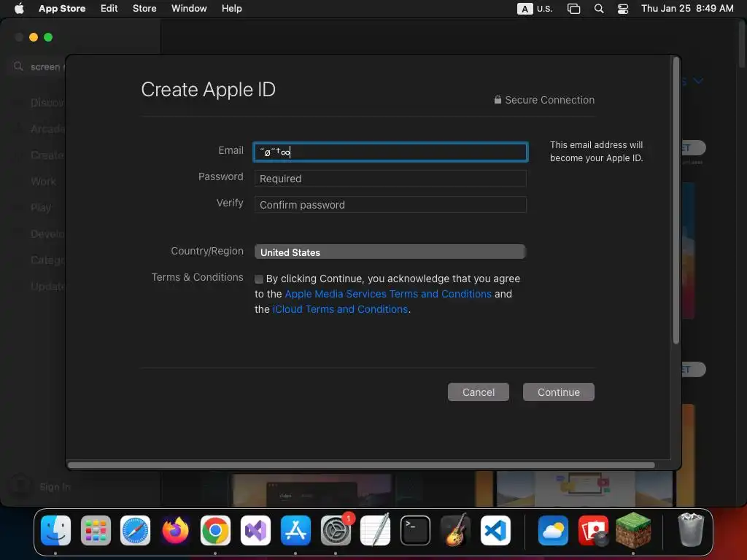Open the Apple menu
The image size is (747, 560).
(x=19, y=9)
